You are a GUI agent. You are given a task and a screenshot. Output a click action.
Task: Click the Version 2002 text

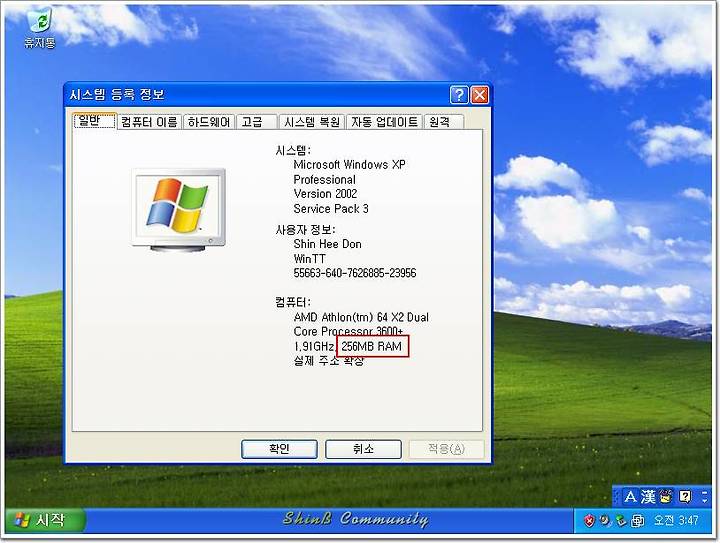(326, 194)
